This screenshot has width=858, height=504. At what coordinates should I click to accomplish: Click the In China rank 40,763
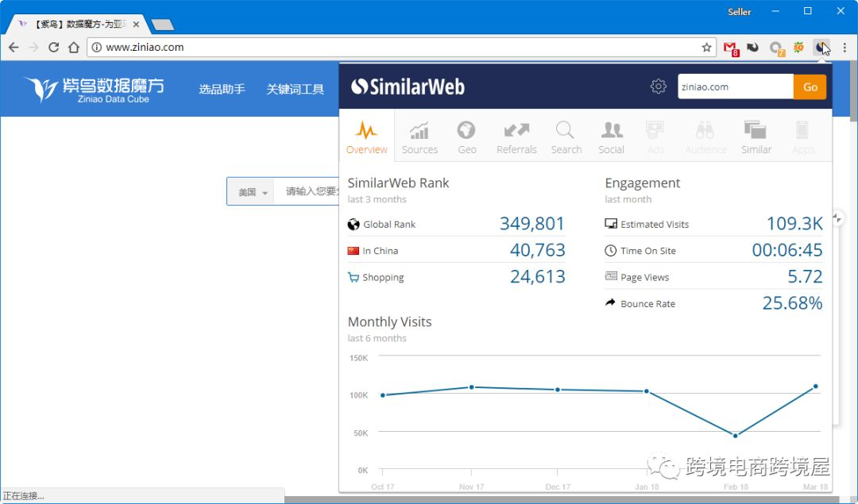click(537, 250)
